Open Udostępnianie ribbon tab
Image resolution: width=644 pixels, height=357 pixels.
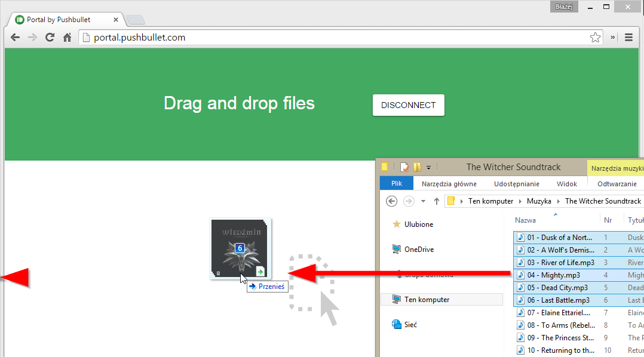click(517, 184)
